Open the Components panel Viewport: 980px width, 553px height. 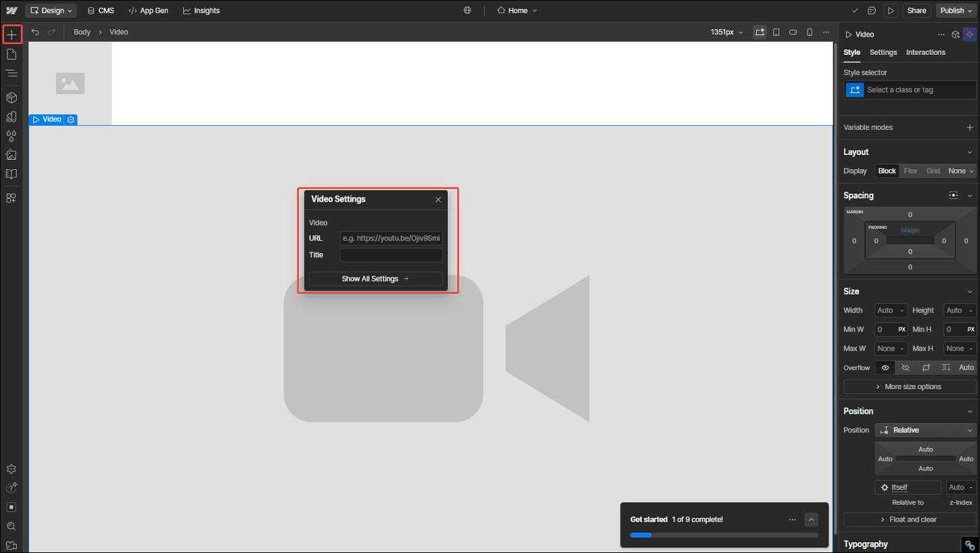click(11, 97)
